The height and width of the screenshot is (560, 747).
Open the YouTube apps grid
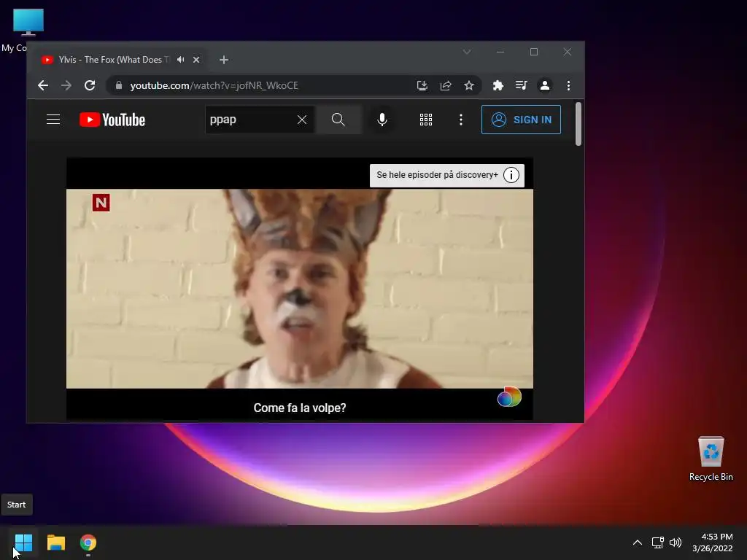(426, 120)
